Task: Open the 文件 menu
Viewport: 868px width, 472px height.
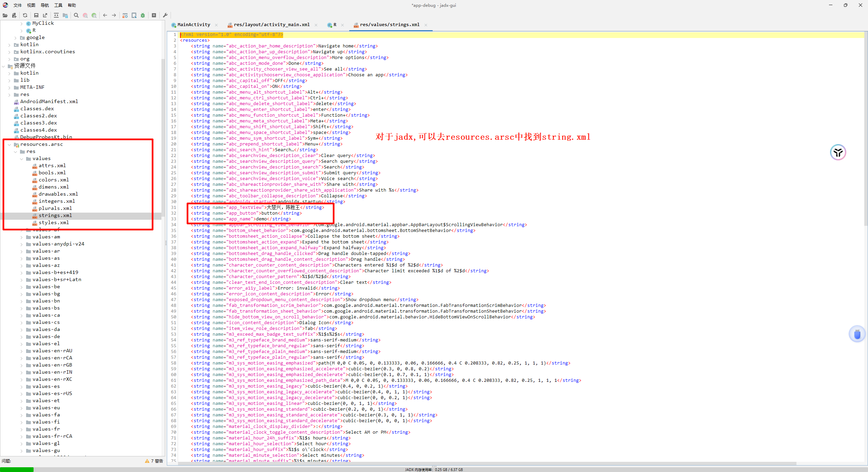Action: coord(18,5)
